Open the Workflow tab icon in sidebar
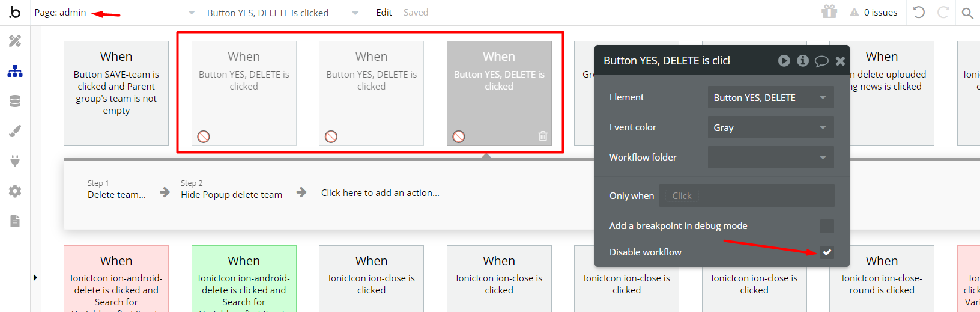The width and height of the screenshot is (980, 312). [x=15, y=72]
